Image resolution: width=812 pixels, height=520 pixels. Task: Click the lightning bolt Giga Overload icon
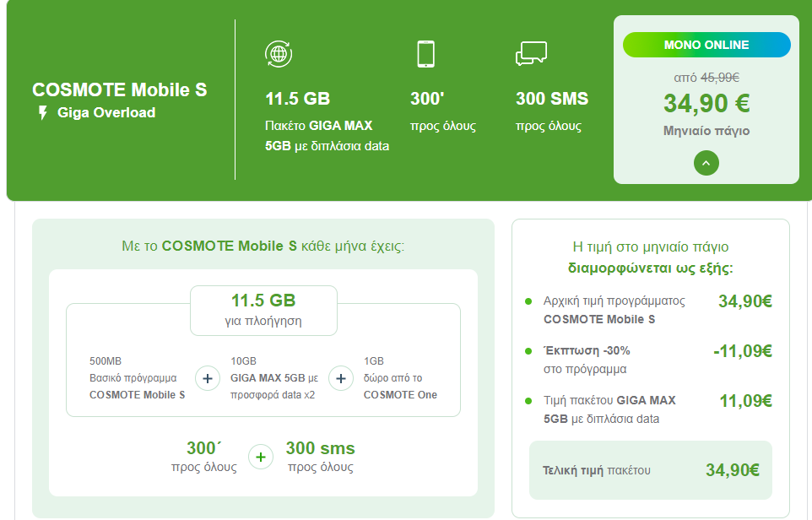tap(43, 112)
